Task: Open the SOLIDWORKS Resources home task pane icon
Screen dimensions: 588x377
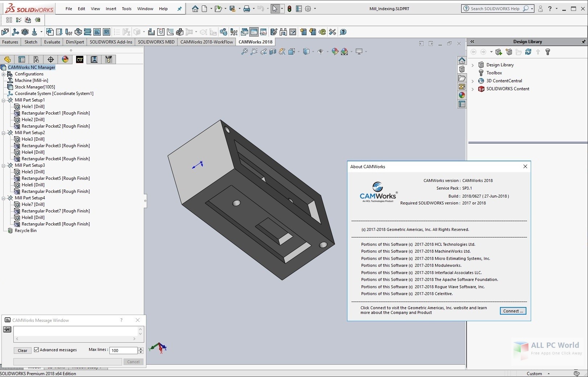Action: pyautogui.click(x=462, y=61)
